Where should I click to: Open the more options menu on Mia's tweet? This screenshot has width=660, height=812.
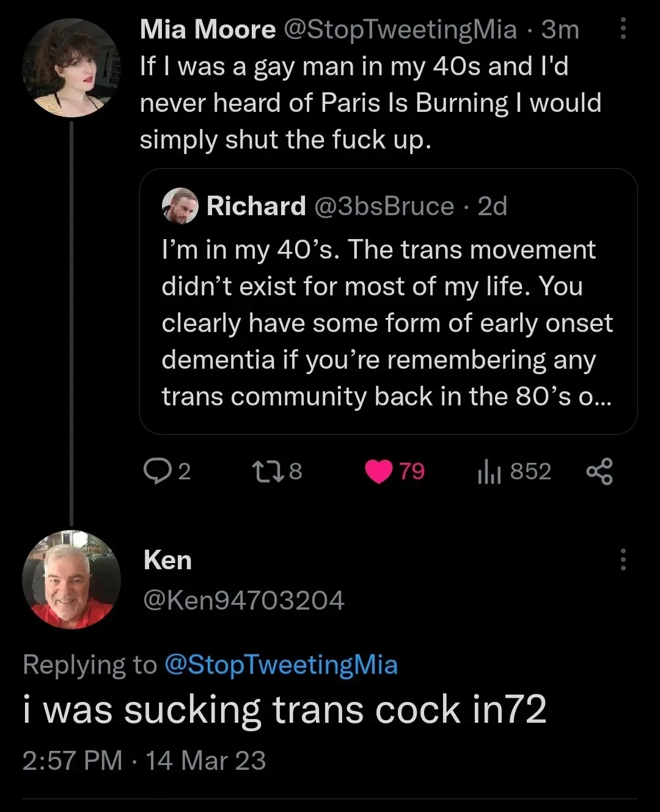click(x=623, y=29)
